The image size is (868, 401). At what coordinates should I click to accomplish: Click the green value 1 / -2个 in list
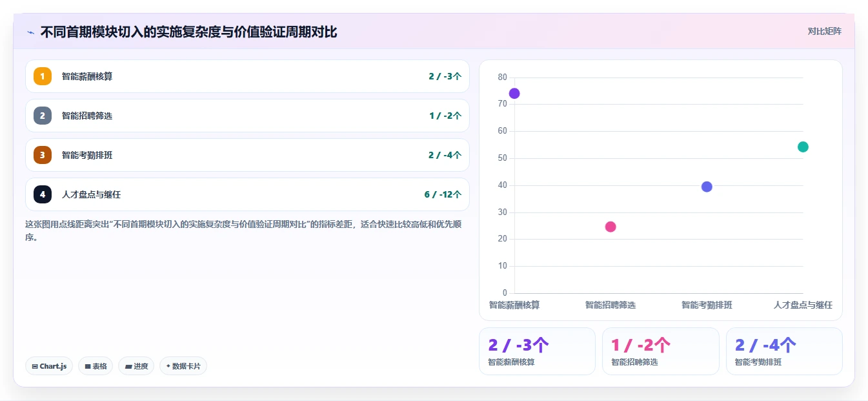point(445,116)
